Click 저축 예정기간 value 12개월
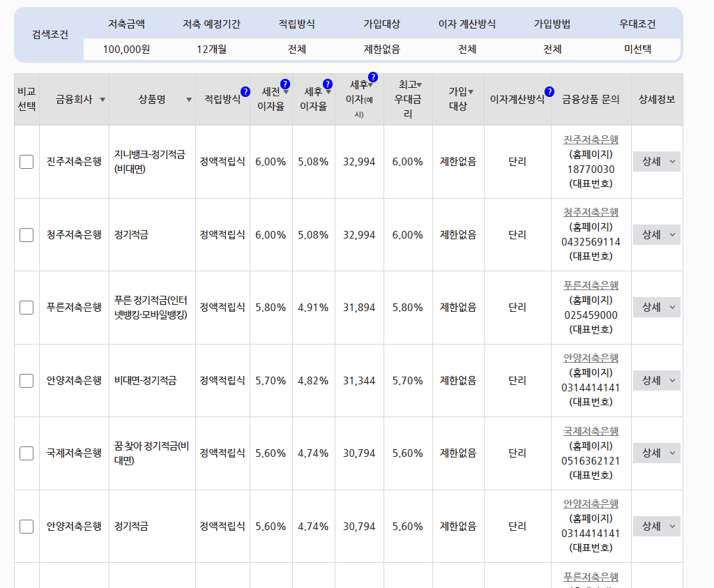 (212, 50)
